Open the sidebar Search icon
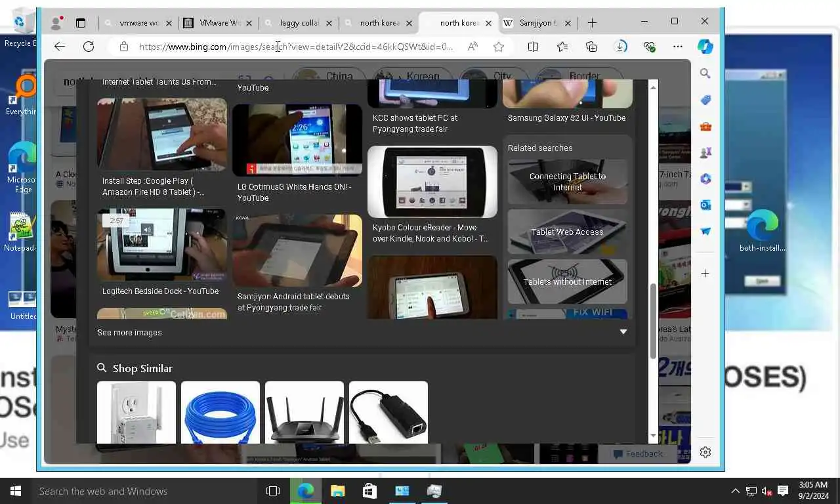 coord(705,73)
